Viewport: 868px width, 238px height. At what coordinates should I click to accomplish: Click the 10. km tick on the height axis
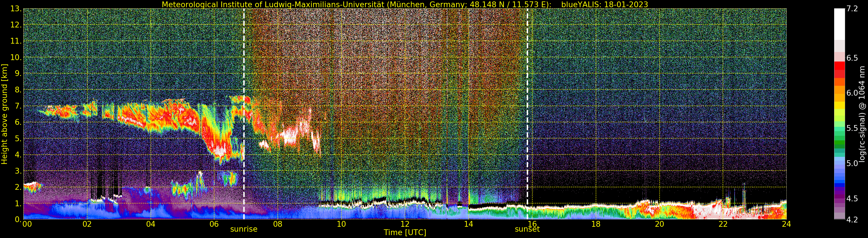16,57
